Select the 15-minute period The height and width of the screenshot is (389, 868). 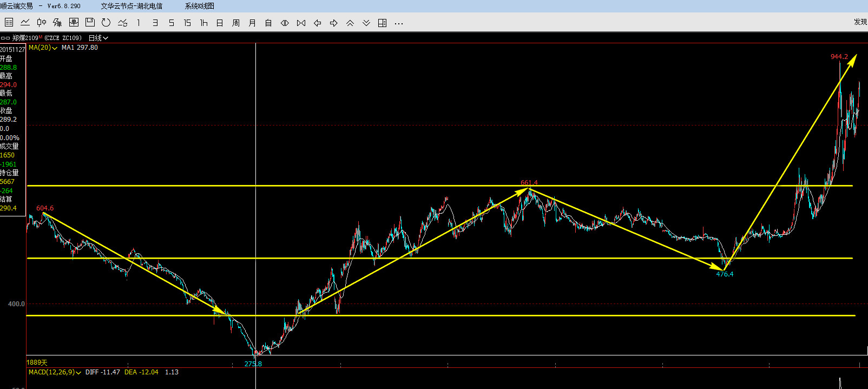187,23
